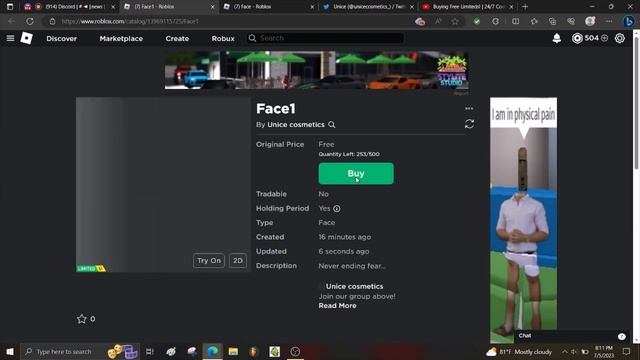Image resolution: width=640 pixels, height=360 pixels.
Task: Search creator's items via magnifier beside Unice cosmetics
Action: click(331, 124)
